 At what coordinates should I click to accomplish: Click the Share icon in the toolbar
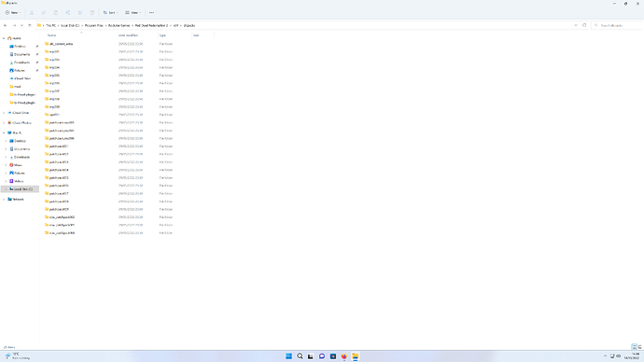point(80,13)
